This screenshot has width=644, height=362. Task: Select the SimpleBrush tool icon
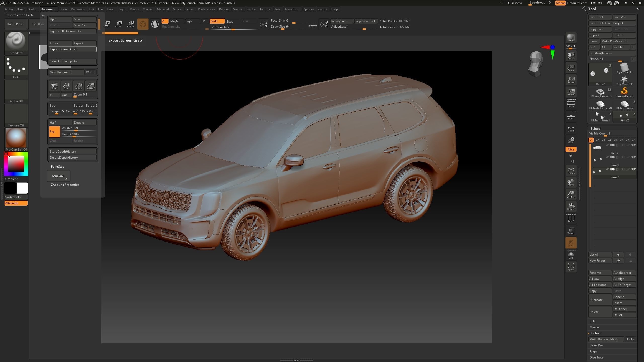[624, 93]
